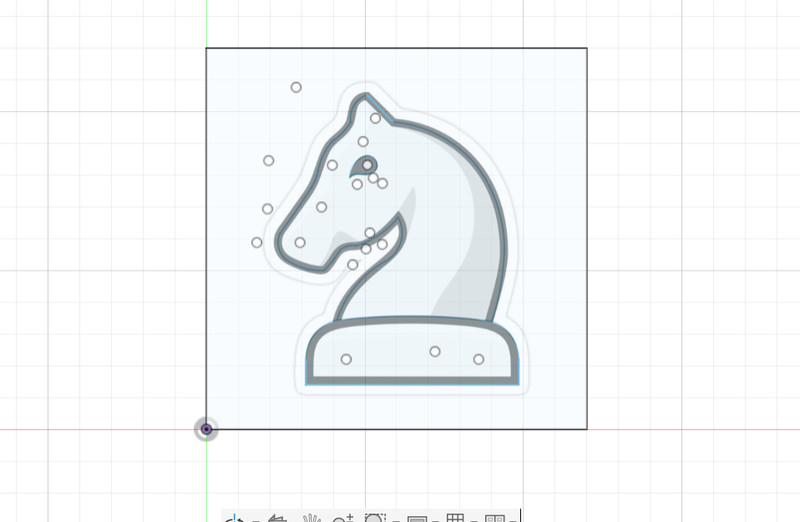800x522 pixels.
Task: Open Display Settings monitor icon
Action: [x=417, y=518]
